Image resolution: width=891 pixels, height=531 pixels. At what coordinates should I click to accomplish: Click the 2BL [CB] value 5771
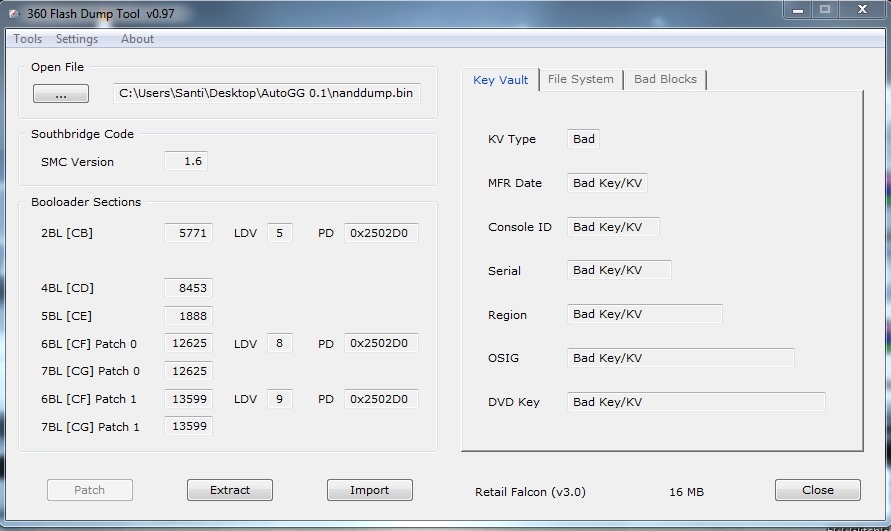pos(189,233)
